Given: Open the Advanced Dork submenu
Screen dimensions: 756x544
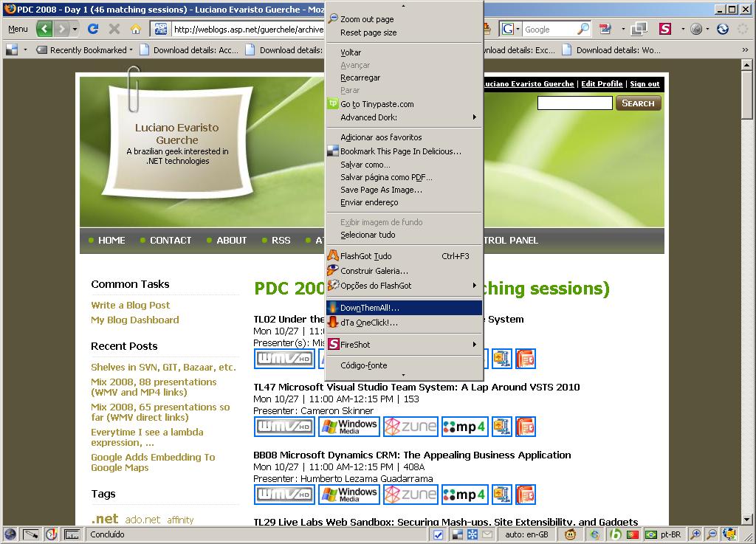Looking at the screenshot, I should click(404, 117).
